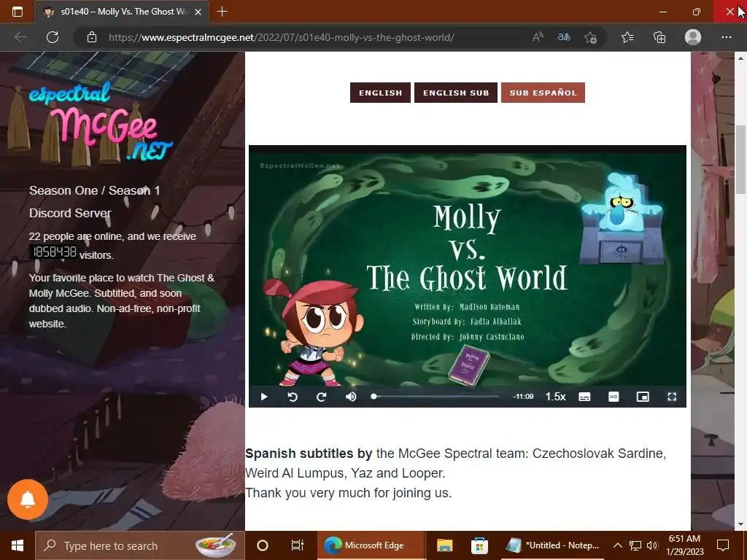
Task: Toggle video subtitles with the captions icon
Action: coord(584,397)
